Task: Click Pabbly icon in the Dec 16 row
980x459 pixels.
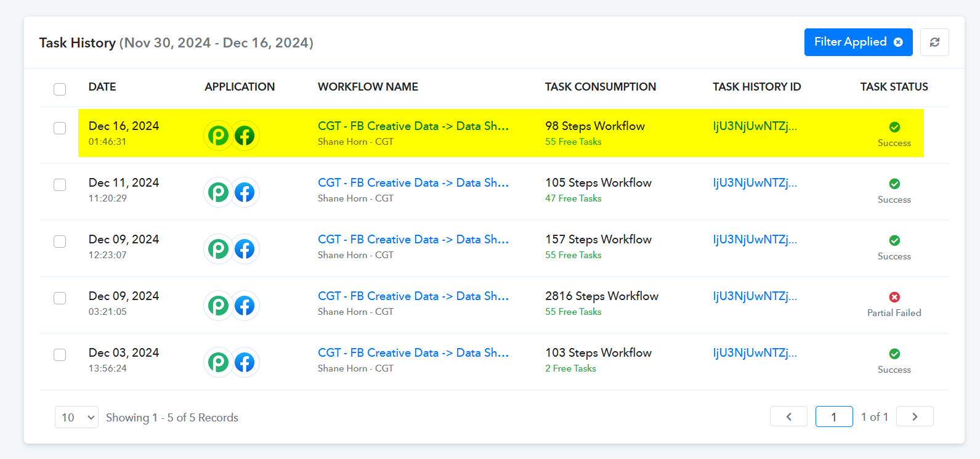Action: [218, 136]
